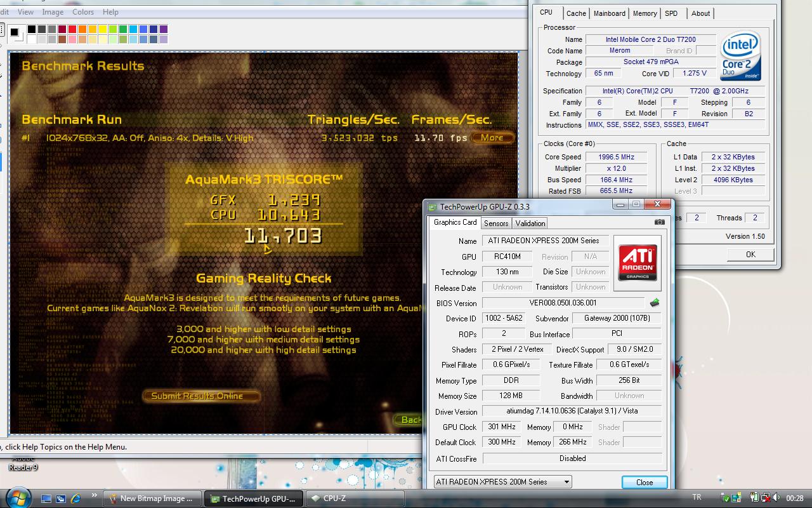This screenshot has width=812, height=508.
Task: Open the Validation tab in GPU-Z
Action: (x=530, y=223)
